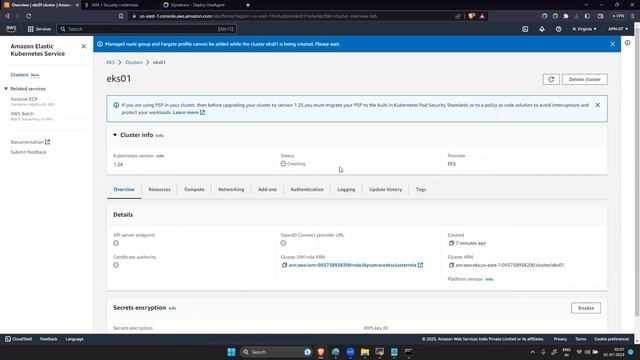Screen dimensions: 640x360
Task: Open the AWS home logo
Action: point(11,29)
